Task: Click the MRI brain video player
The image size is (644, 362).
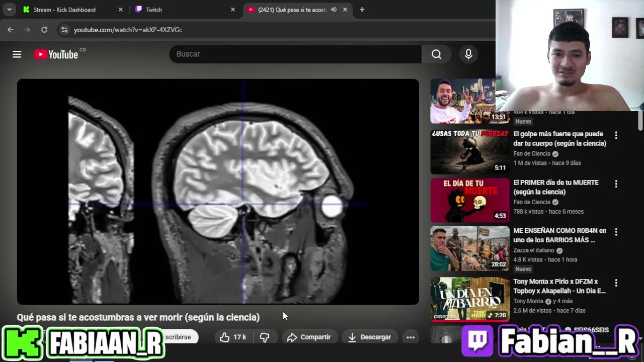Action: pos(218,192)
